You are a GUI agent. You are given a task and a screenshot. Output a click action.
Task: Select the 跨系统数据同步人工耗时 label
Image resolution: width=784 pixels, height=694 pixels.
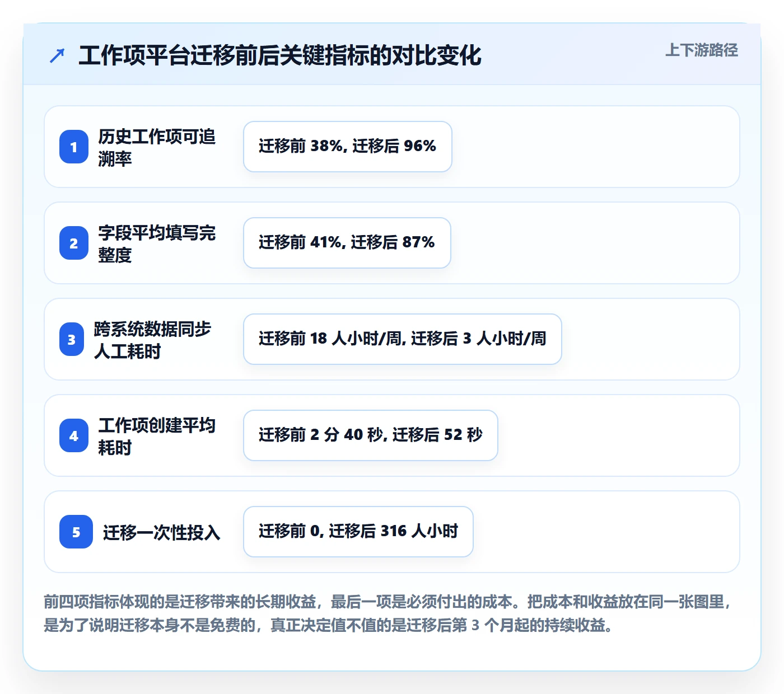152,340
